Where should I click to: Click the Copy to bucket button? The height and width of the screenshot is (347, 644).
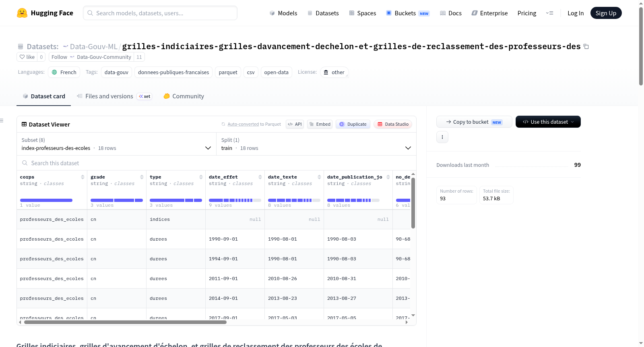coord(474,122)
